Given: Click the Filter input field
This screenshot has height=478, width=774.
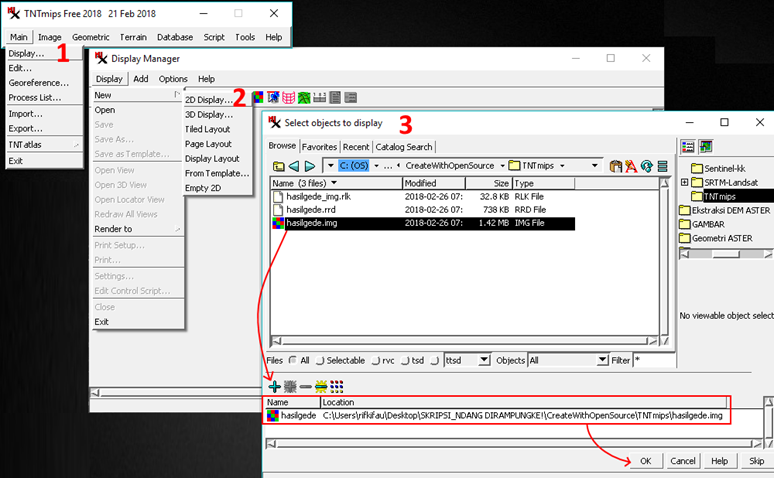Looking at the screenshot, I should 654,360.
